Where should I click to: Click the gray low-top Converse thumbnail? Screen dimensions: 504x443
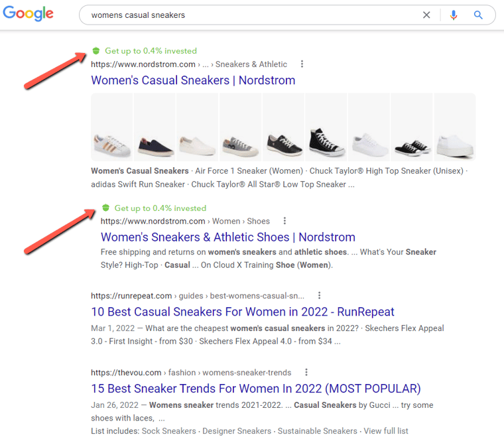pyautogui.click(x=241, y=127)
